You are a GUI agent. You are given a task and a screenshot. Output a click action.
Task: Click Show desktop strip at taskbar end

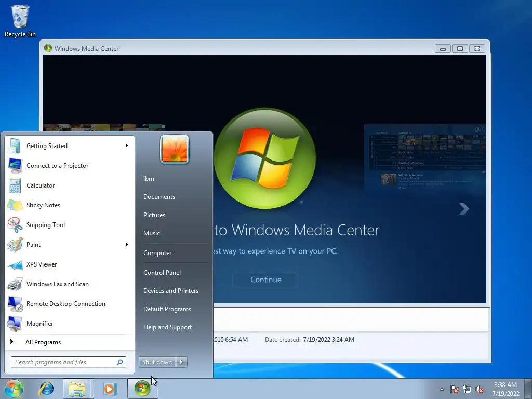(529, 389)
